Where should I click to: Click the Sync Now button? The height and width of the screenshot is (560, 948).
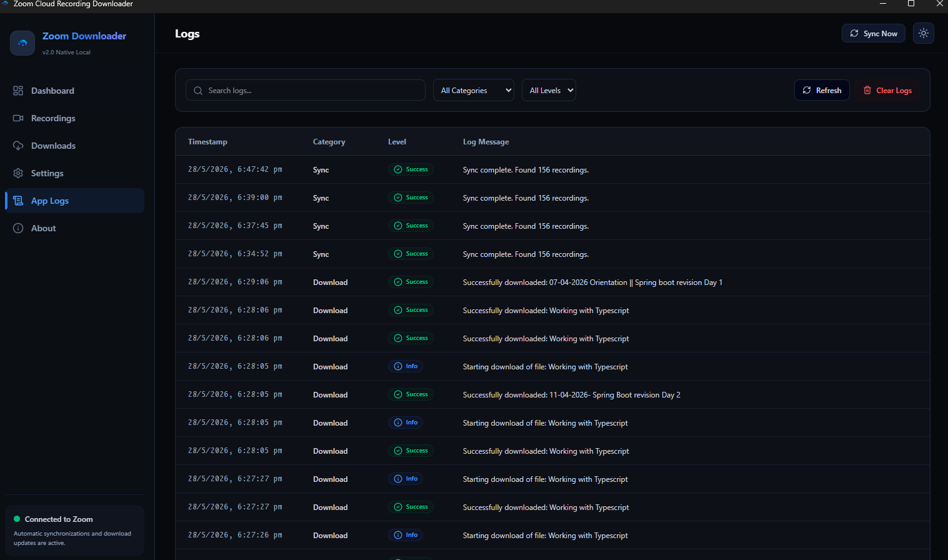pyautogui.click(x=873, y=33)
